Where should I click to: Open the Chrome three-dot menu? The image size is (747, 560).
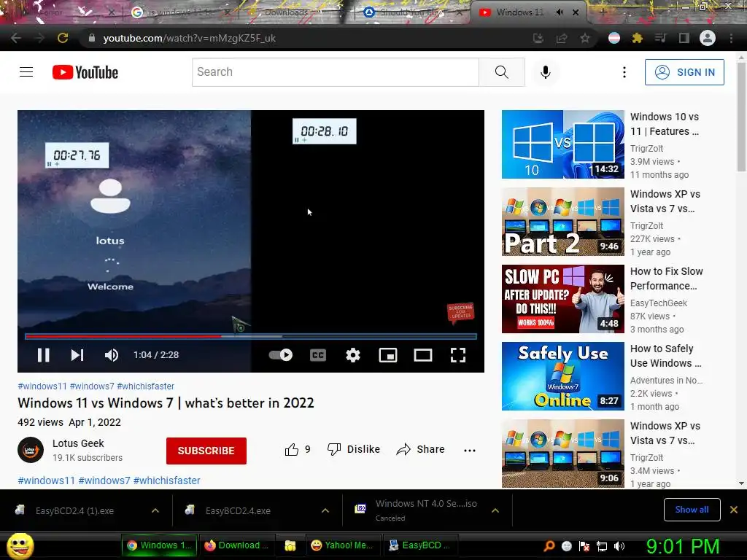point(731,38)
